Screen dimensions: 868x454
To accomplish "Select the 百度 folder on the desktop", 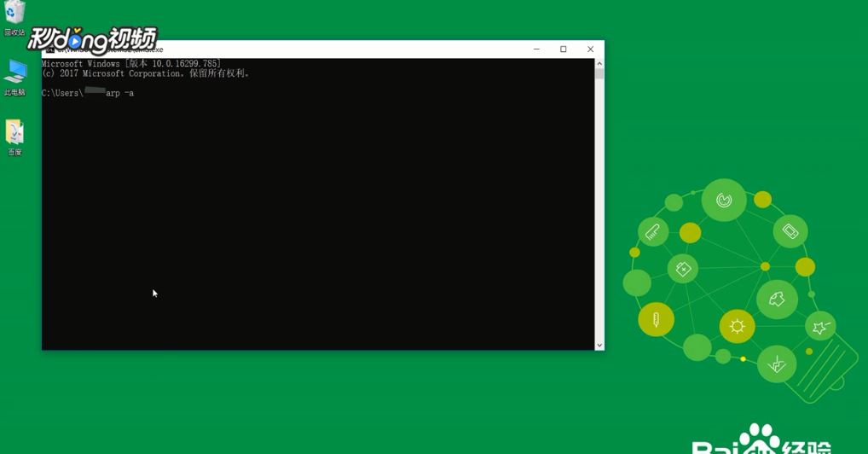I will coord(15,137).
